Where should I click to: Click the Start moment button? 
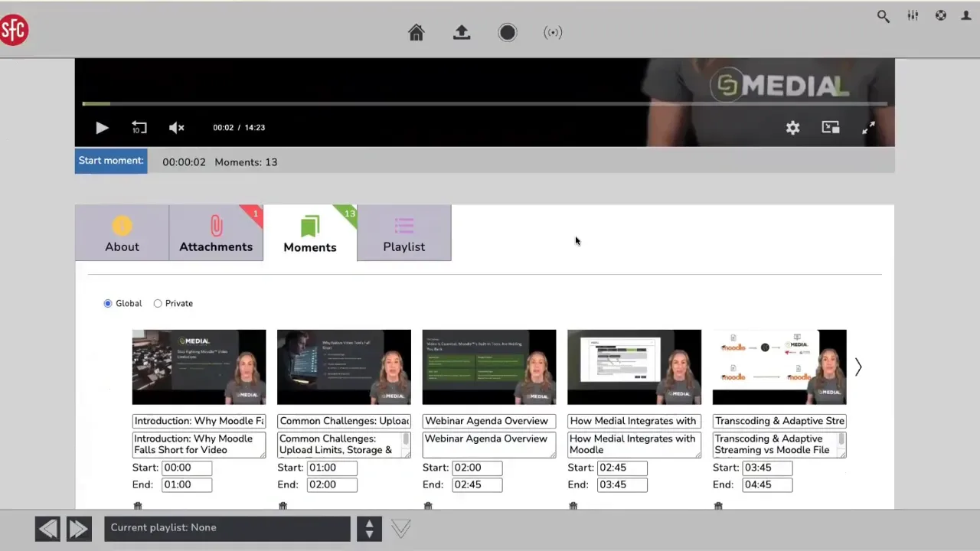(111, 161)
